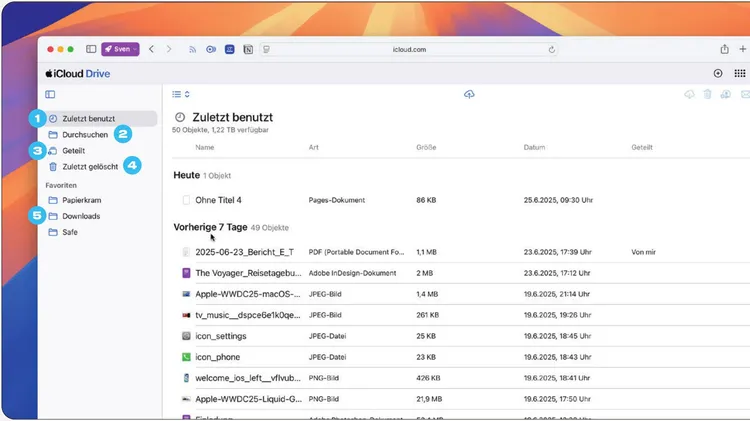Reload the page with the refresh icon
The height and width of the screenshot is (421, 750).
point(551,49)
